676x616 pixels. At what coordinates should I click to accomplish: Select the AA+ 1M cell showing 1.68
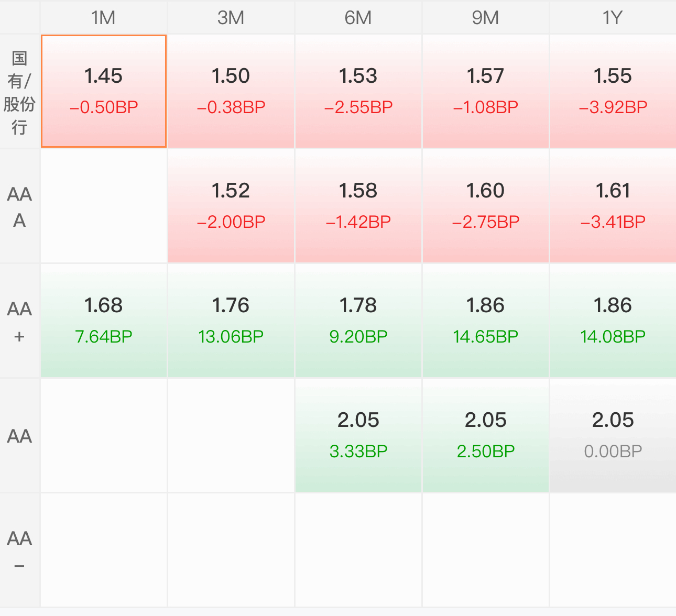104,321
